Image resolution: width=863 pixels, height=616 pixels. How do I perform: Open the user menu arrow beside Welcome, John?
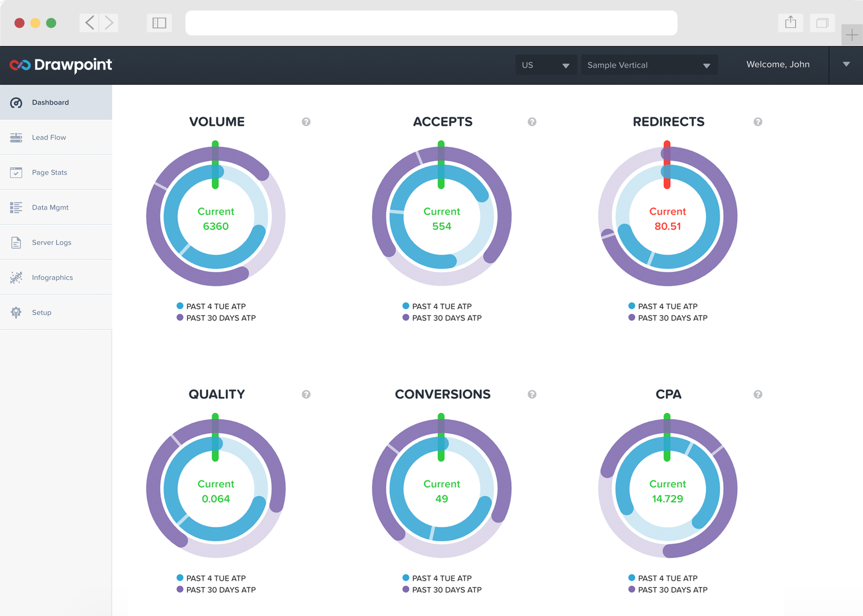point(846,65)
